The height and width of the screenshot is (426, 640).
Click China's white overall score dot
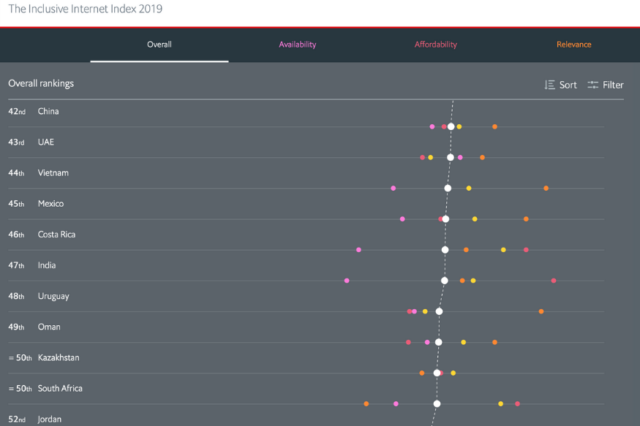tap(451, 126)
